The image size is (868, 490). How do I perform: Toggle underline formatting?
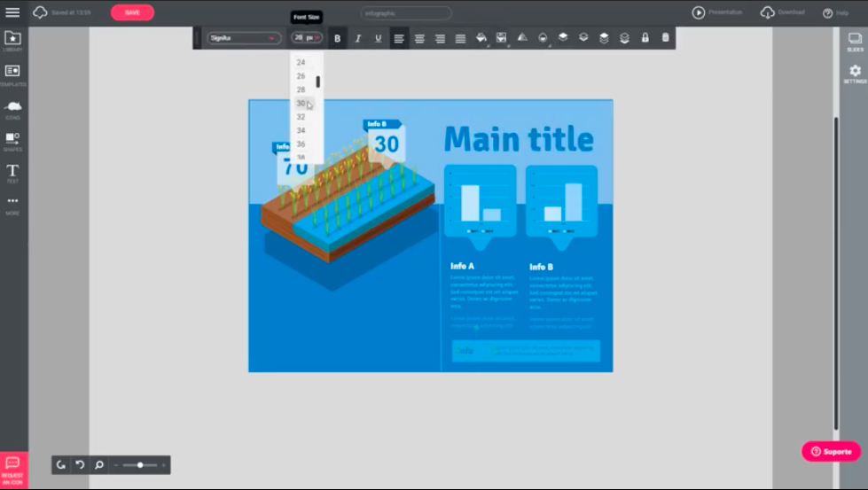pos(379,38)
